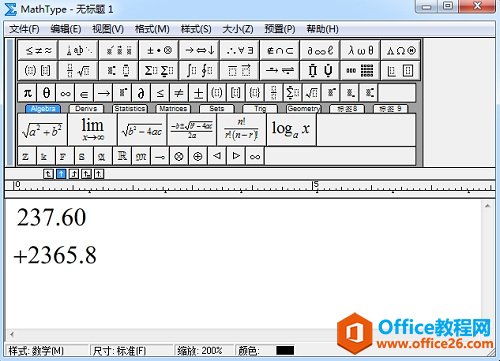The height and width of the screenshot is (361, 500).
Task: Click the black color swatch in status bar
Action: [285, 350]
